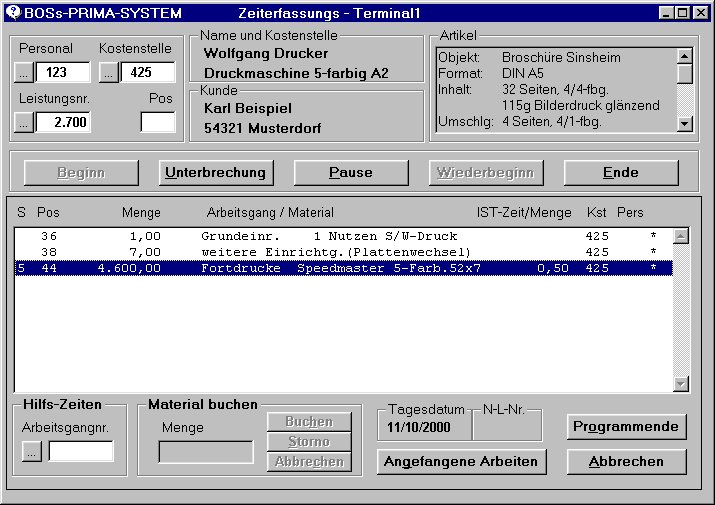This screenshot has width=715, height=505.
Task: Click the Storno button
Action: 309,442
